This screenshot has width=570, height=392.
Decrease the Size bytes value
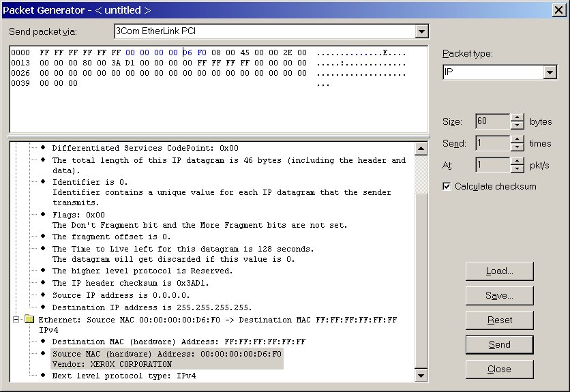tap(517, 125)
